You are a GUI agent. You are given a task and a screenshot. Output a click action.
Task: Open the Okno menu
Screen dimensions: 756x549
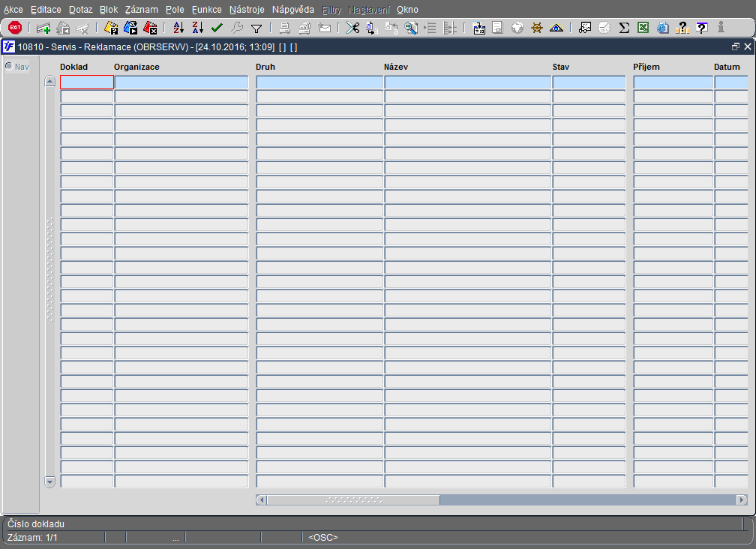[x=407, y=10]
